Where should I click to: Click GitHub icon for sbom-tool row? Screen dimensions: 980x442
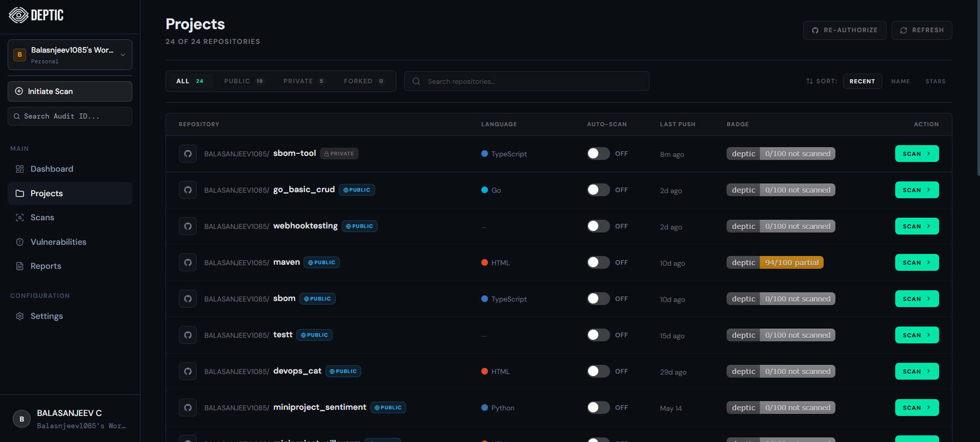click(x=188, y=154)
